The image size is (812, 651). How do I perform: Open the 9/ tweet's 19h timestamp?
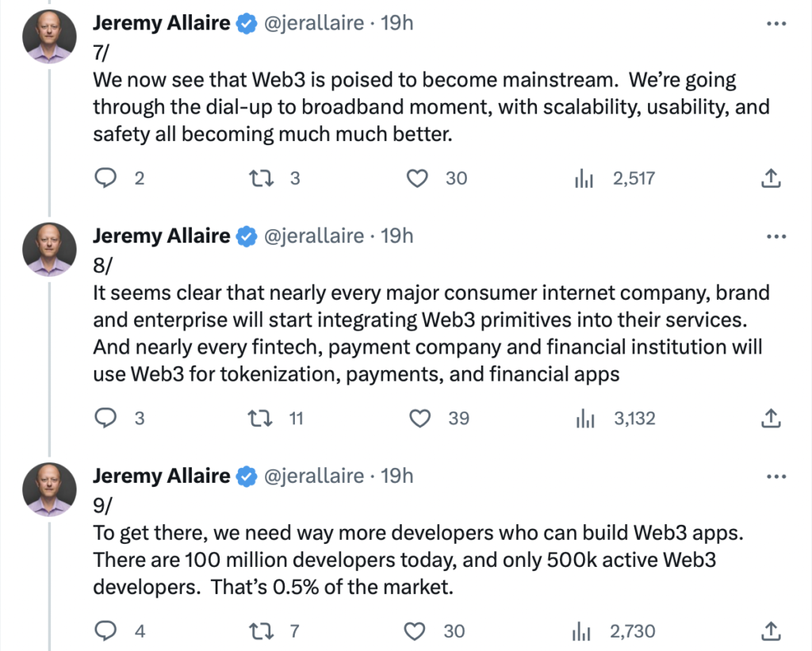(397, 476)
